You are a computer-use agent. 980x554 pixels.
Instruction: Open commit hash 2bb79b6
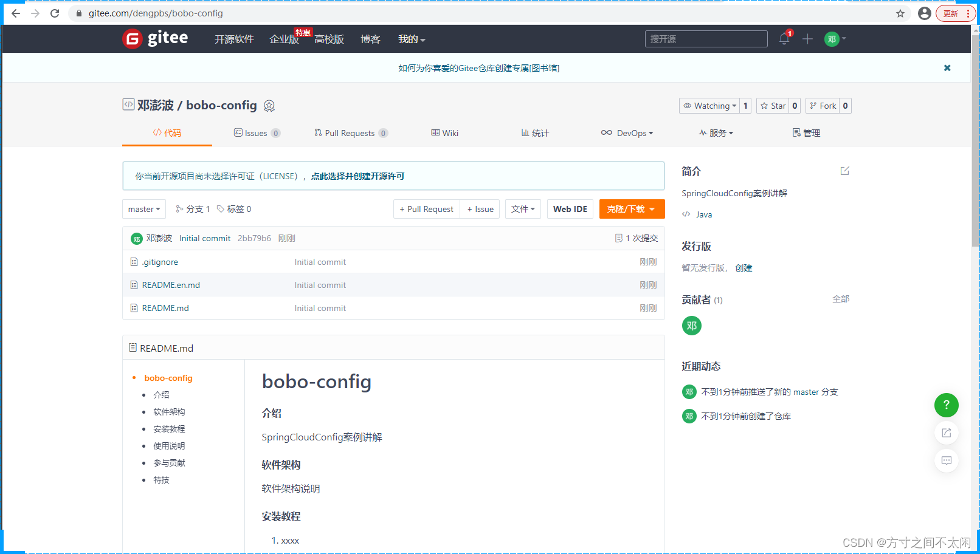254,238
